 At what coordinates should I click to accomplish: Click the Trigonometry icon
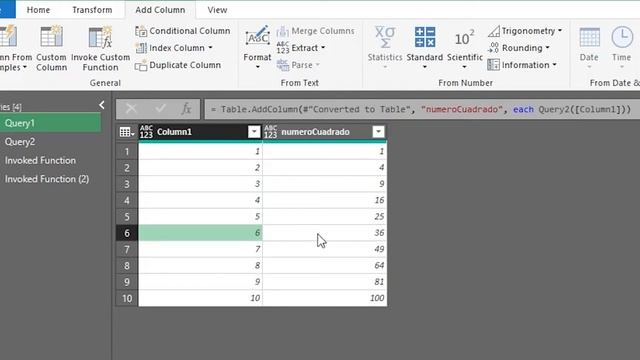coord(493,31)
